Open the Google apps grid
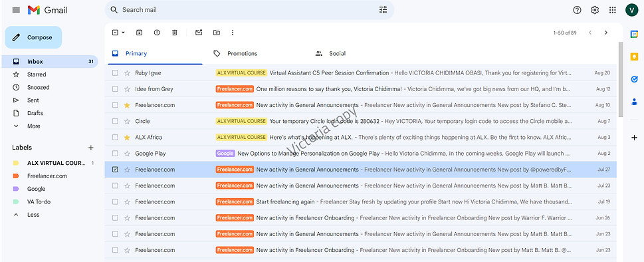 [x=612, y=10]
